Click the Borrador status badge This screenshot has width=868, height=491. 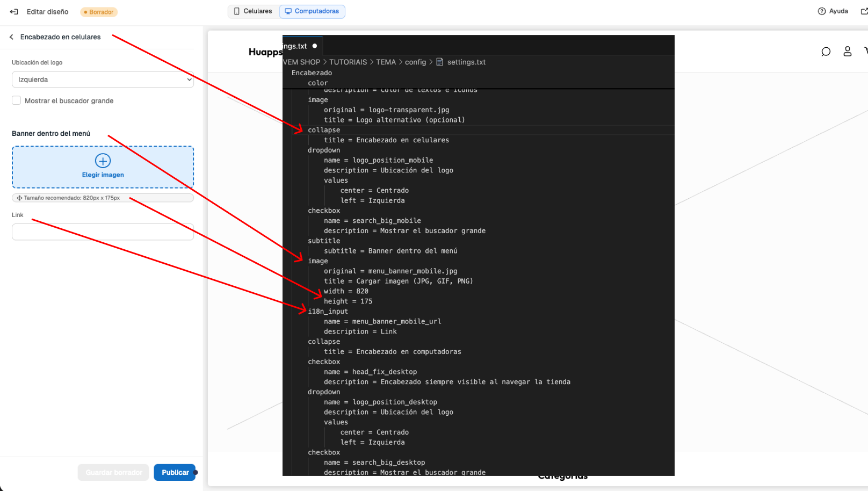click(x=99, y=12)
